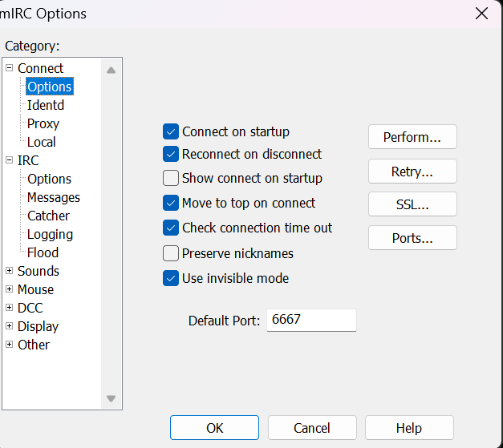Disable Connect on startup checkbox

pyautogui.click(x=170, y=131)
